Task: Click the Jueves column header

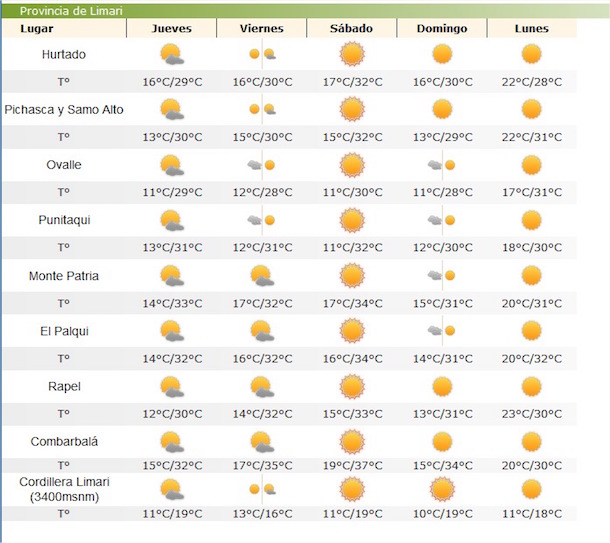Action: (171, 28)
